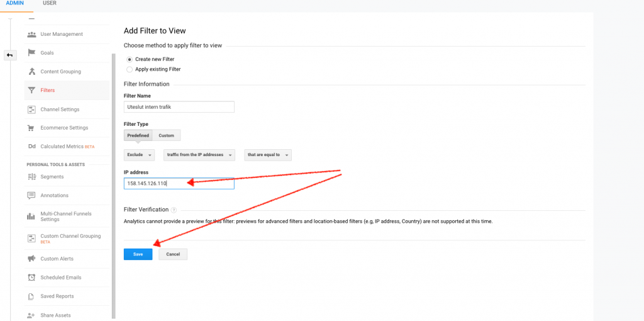644x321 pixels.
Task: Open Segments under personal tools
Action: click(52, 177)
